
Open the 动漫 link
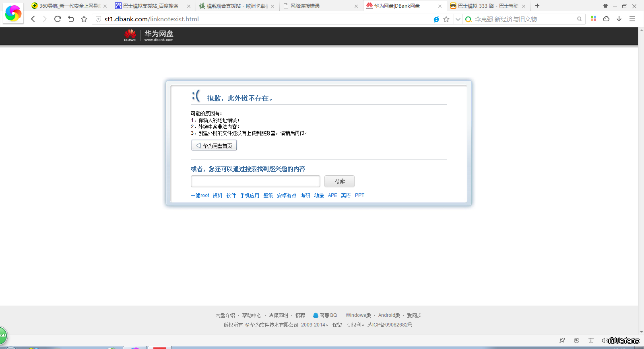(319, 195)
